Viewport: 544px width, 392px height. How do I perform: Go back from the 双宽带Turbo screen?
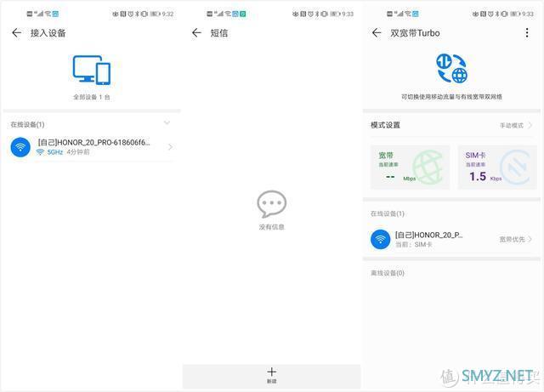377,33
